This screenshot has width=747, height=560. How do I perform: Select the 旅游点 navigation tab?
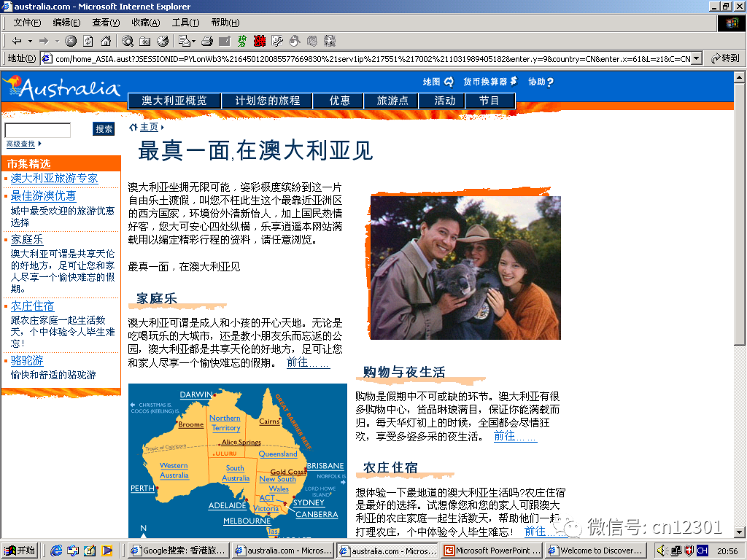[392, 101]
